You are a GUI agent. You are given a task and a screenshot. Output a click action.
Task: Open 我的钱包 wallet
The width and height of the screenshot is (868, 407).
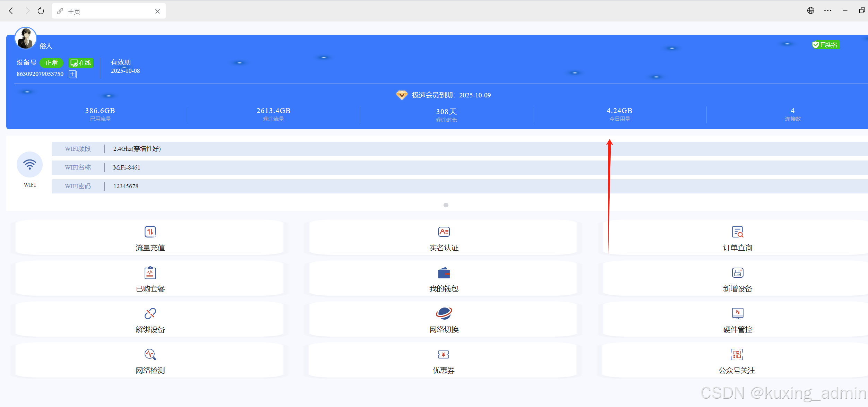pos(444,273)
